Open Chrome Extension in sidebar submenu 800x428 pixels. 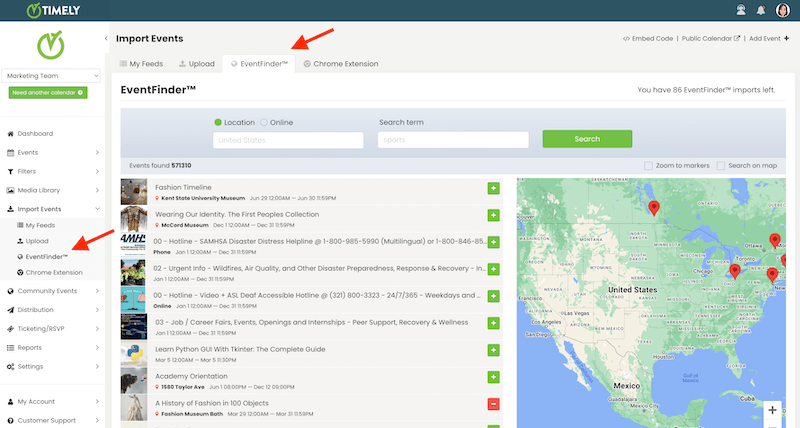pos(49,272)
